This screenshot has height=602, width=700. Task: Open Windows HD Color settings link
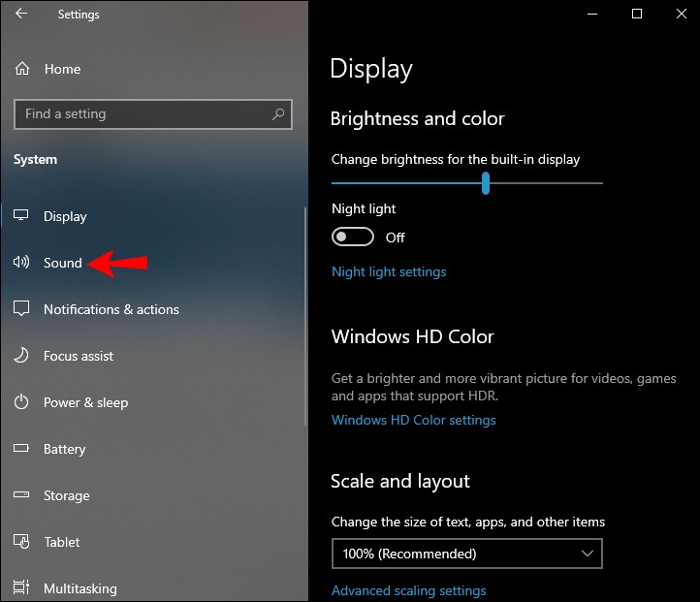coord(413,420)
